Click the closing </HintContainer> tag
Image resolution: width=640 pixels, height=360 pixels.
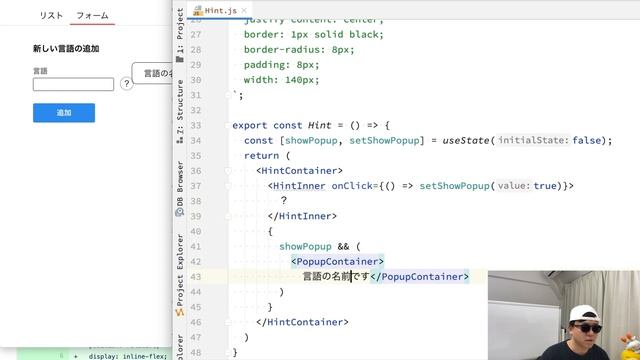tap(302, 322)
